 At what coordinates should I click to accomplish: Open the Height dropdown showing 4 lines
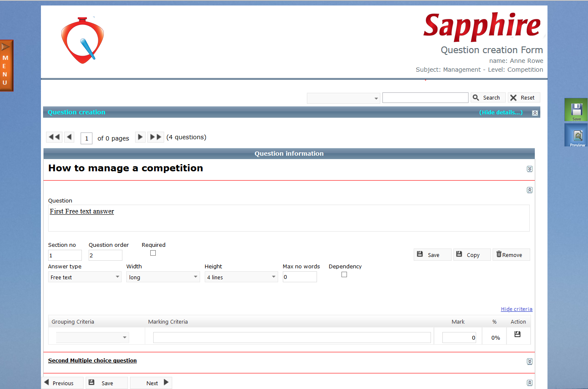(241, 277)
